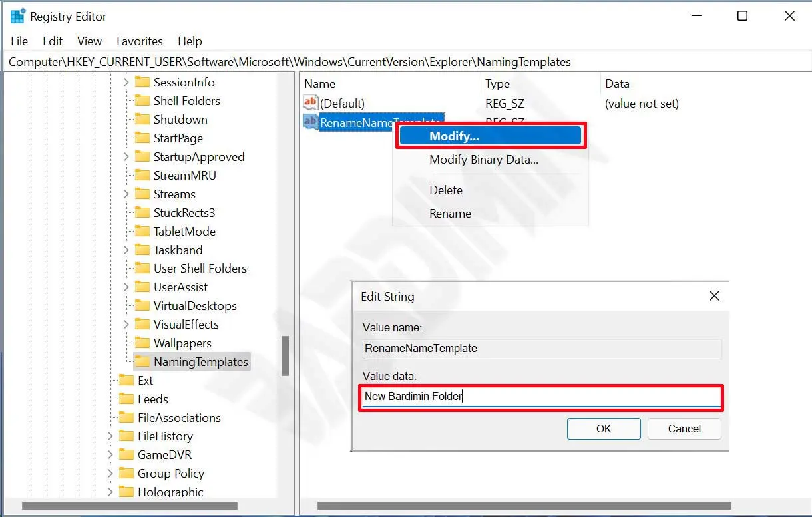Expand the FileHistory key arrow
Viewport: 812px width, 517px height.
click(x=110, y=436)
